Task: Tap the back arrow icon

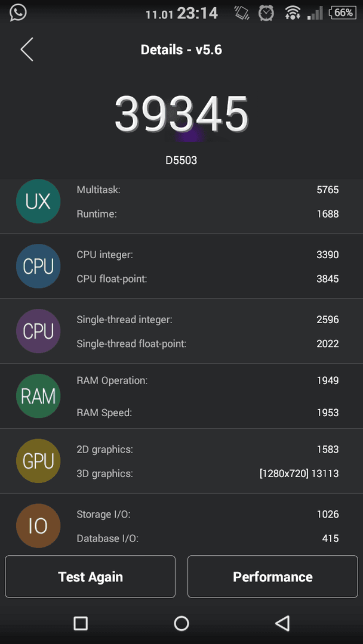Action: tap(27, 49)
